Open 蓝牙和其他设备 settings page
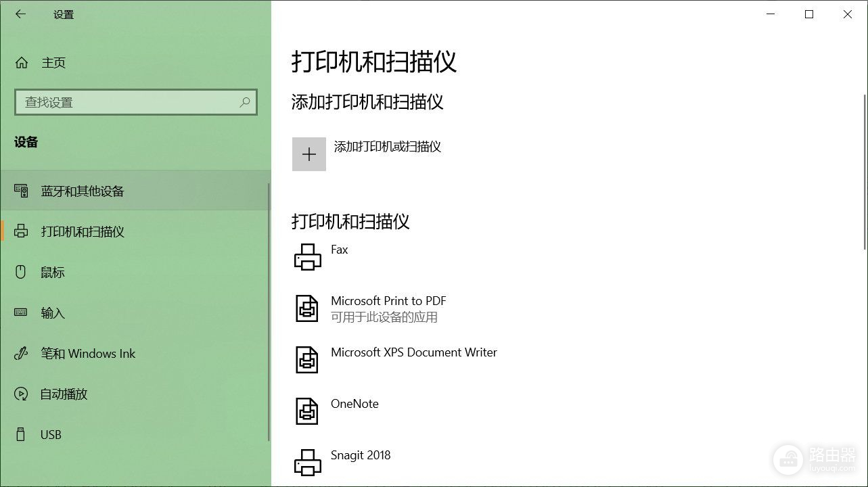The width and height of the screenshot is (868, 487). point(135,191)
